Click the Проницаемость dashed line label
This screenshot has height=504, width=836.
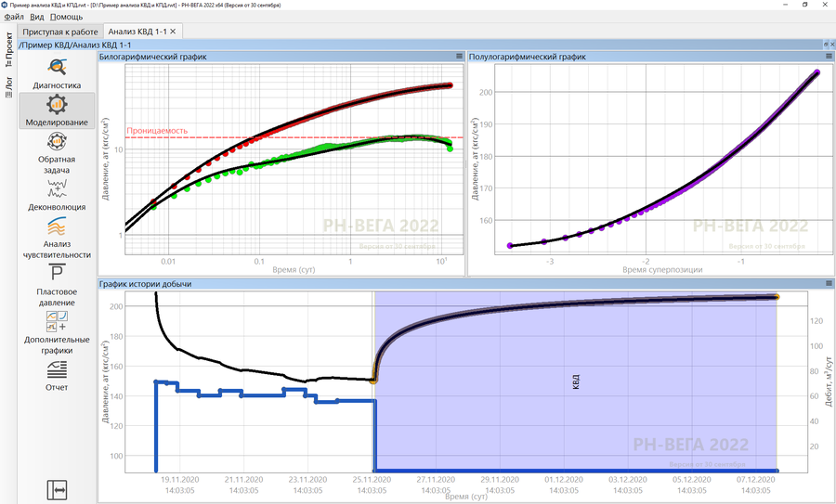(156, 131)
